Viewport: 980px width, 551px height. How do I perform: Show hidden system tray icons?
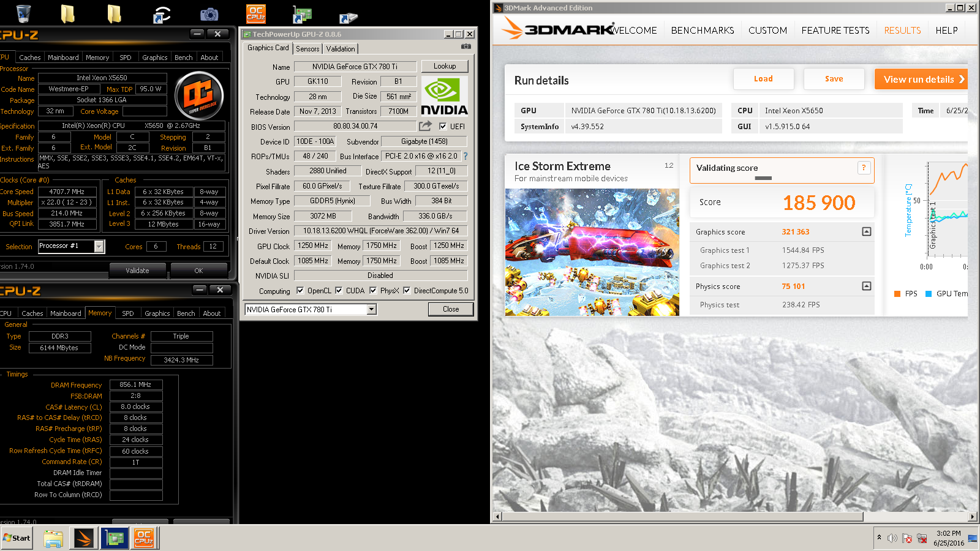click(x=880, y=538)
